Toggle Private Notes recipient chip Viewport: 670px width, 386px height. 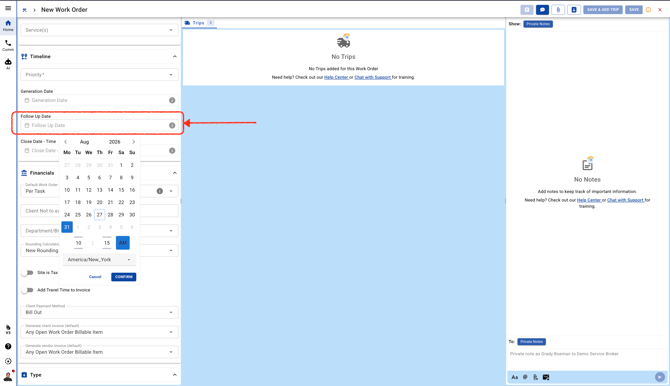(532, 342)
